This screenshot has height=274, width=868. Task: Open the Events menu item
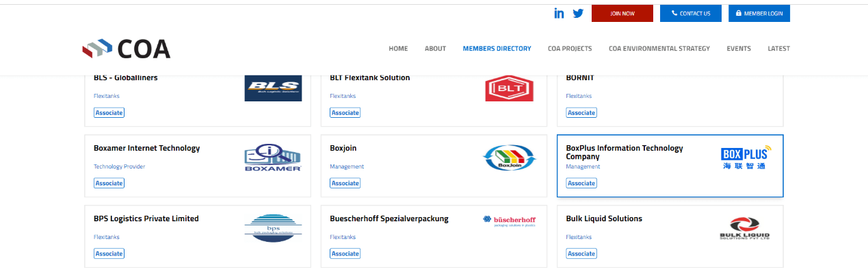pos(739,49)
